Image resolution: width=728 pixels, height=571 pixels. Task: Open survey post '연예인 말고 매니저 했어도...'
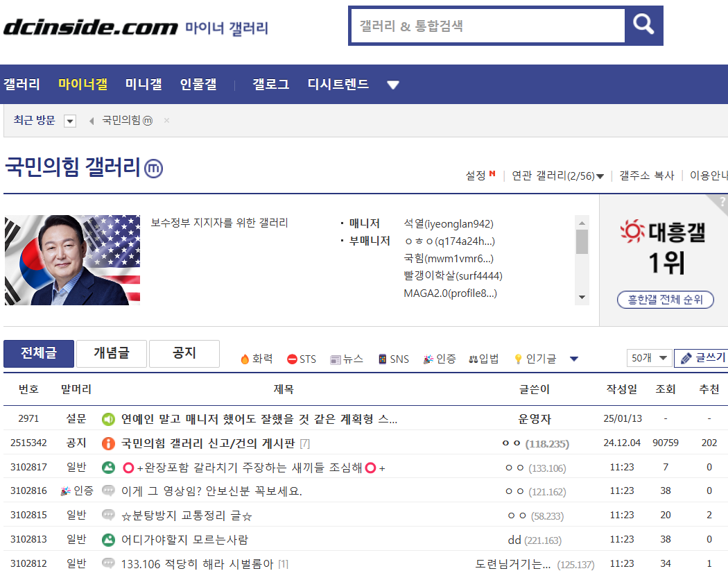pos(259,420)
